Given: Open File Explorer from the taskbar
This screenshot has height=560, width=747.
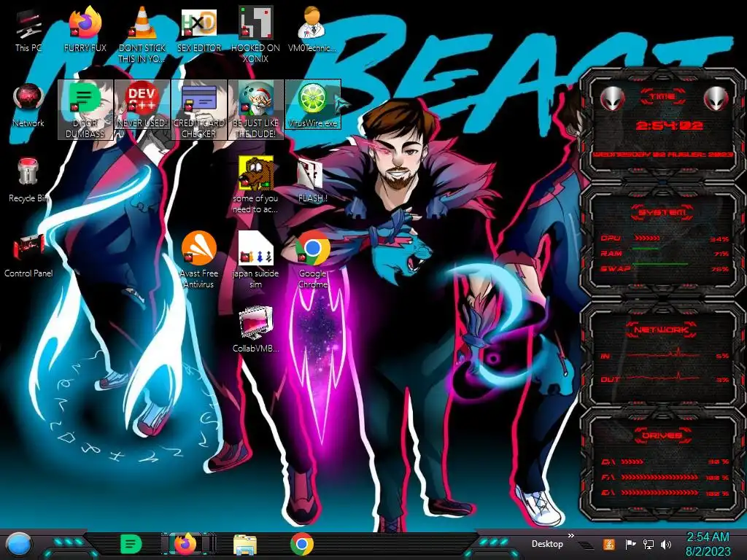Looking at the screenshot, I should (x=245, y=545).
